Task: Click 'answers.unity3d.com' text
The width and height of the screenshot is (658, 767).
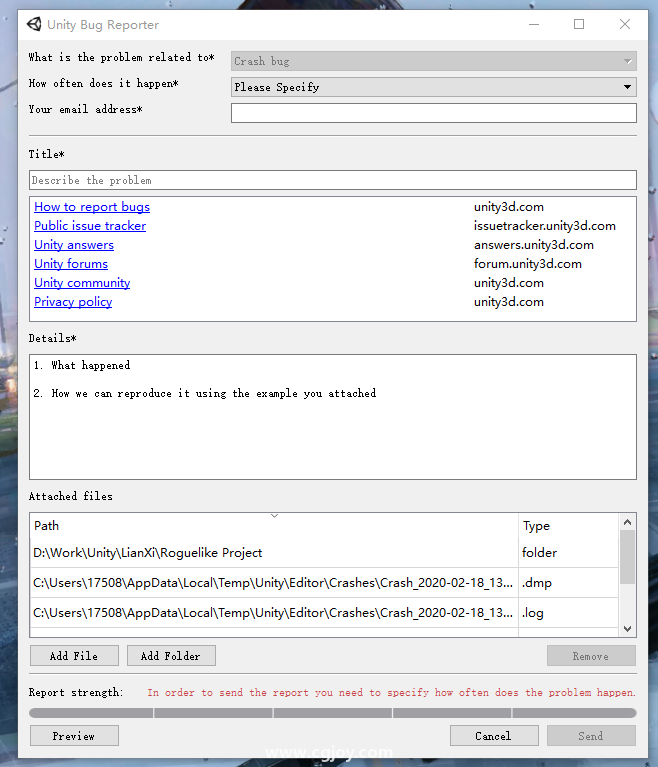Action: 534,245
